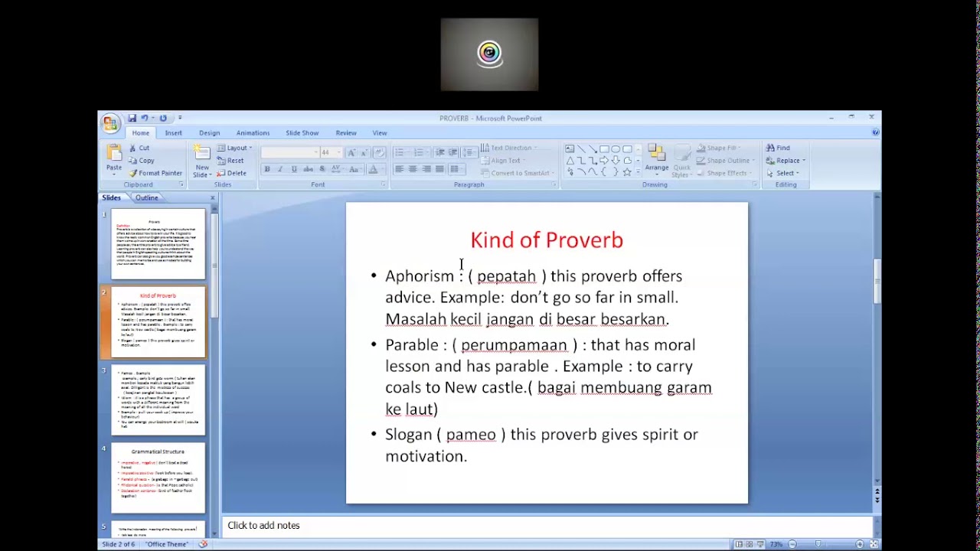This screenshot has height=551, width=980.
Task: Go to the Animations tab
Action: pyautogui.click(x=253, y=133)
